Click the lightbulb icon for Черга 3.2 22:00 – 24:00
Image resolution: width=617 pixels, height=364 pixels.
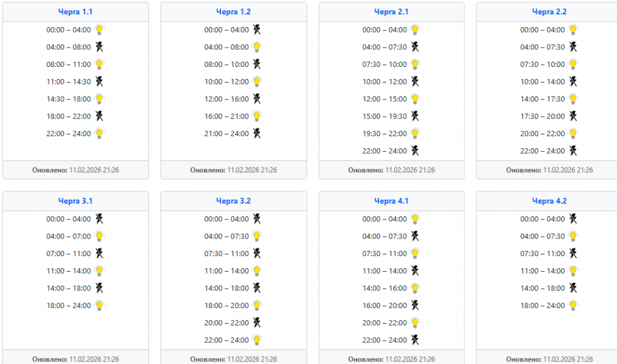click(257, 340)
